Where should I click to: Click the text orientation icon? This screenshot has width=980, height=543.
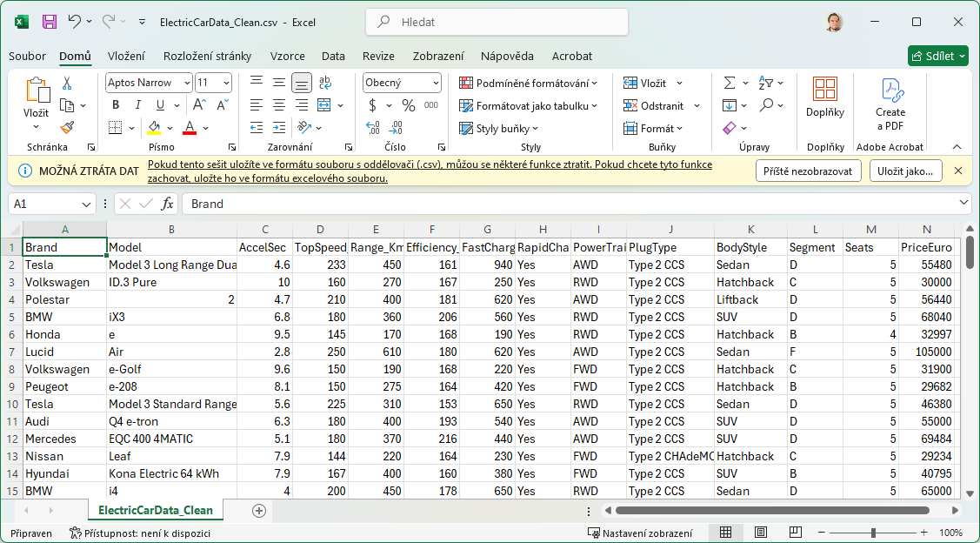(304, 128)
